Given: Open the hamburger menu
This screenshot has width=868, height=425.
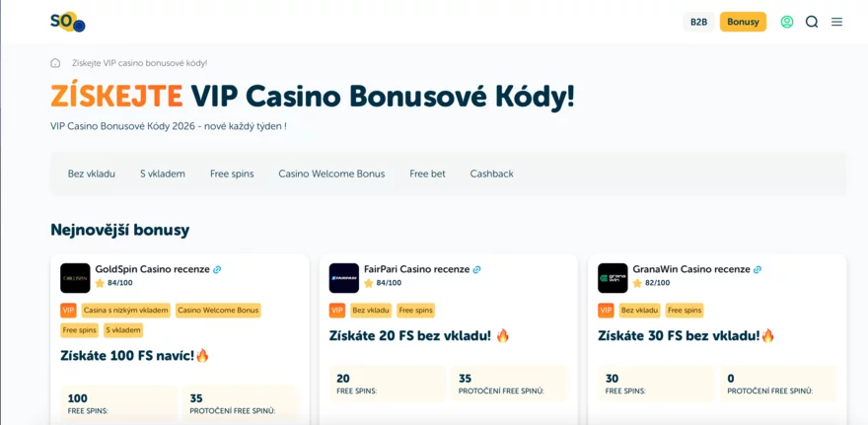Looking at the screenshot, I should (x=836, y=22).
